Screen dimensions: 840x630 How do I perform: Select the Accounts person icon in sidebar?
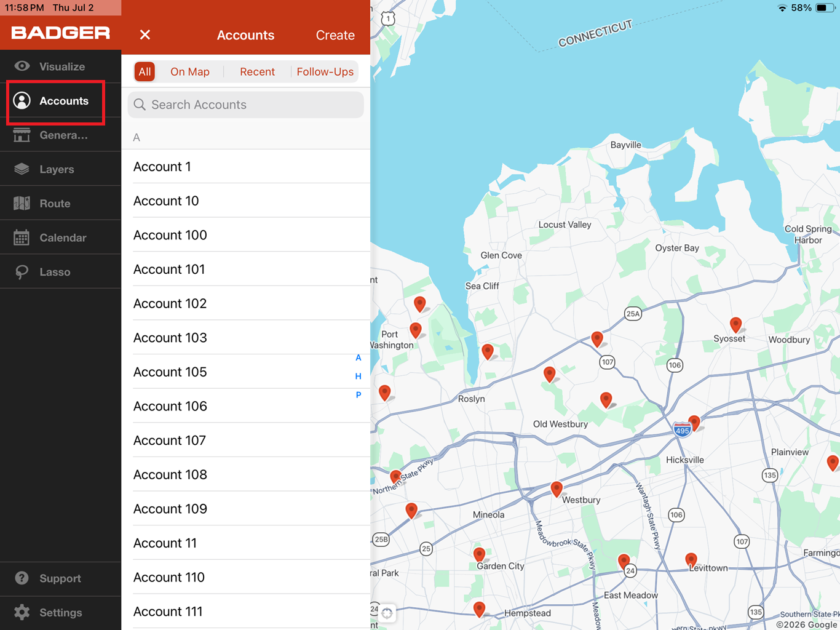22,101
